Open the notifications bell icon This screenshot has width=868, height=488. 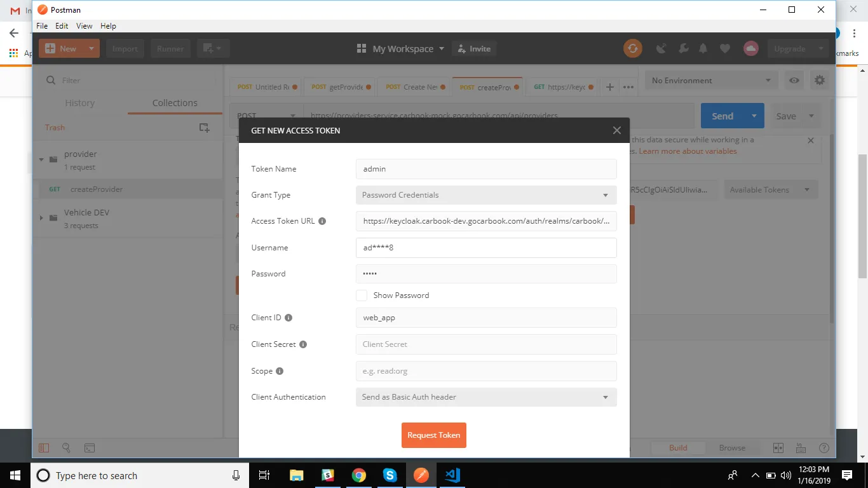pos(703,48)
